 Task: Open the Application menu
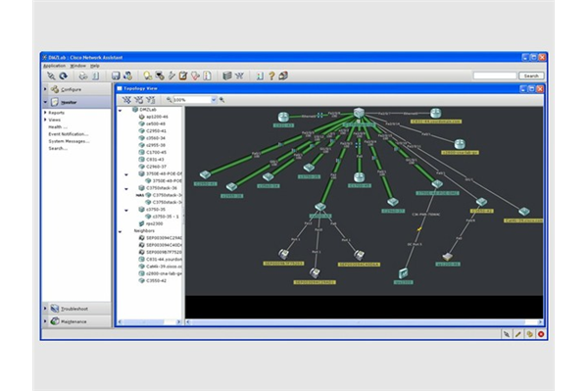click(54, 66)
